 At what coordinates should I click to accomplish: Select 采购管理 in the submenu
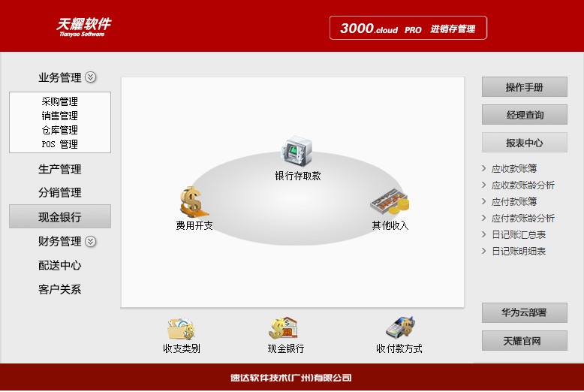60,101
